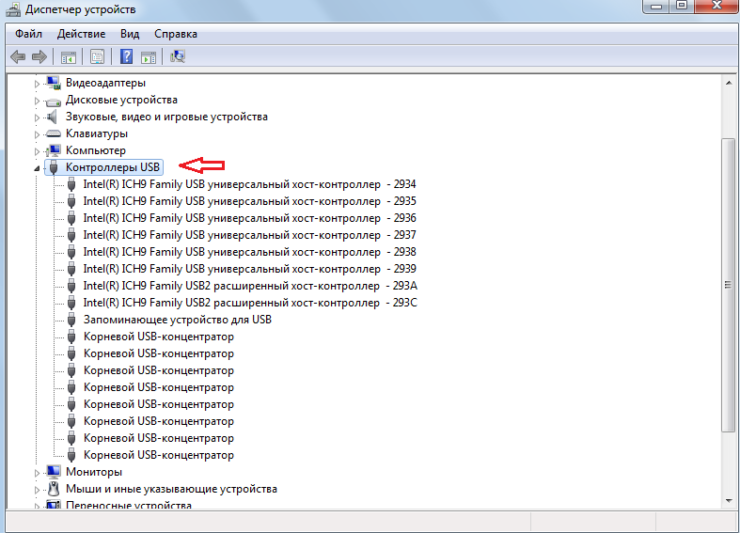This screenshot has width=740, height=533.
Task: Select the 'Переносные устройства' row
Action: coord(128,505)
